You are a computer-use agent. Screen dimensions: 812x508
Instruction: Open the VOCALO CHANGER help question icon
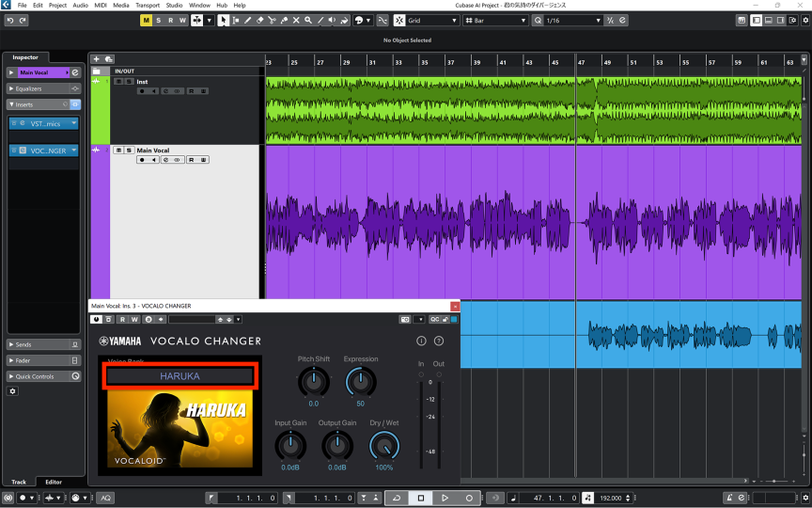[x=439, y=341]
